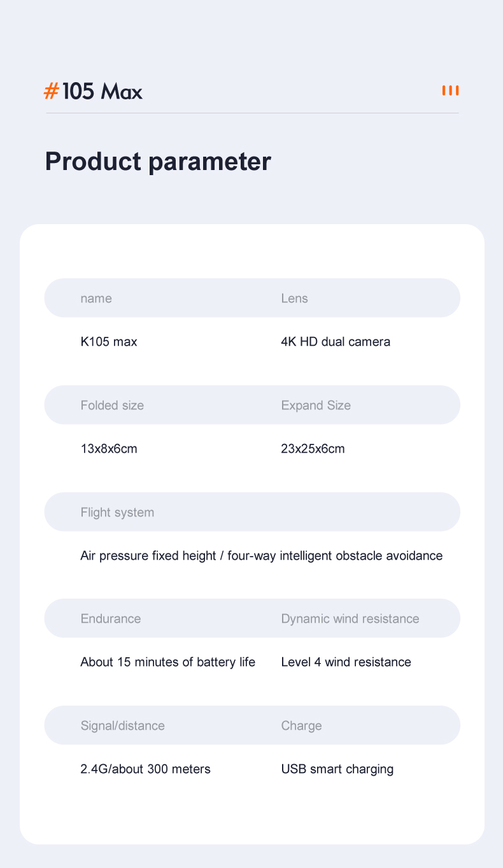503x868 pixels.
Task: Click the Signal/distance header label
Action: coord(122,725)
